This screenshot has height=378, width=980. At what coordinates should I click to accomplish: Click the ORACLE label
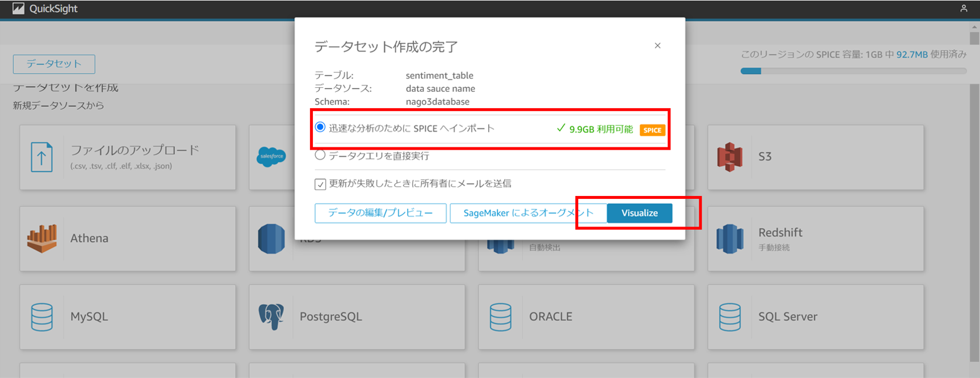tap(550, 317)
